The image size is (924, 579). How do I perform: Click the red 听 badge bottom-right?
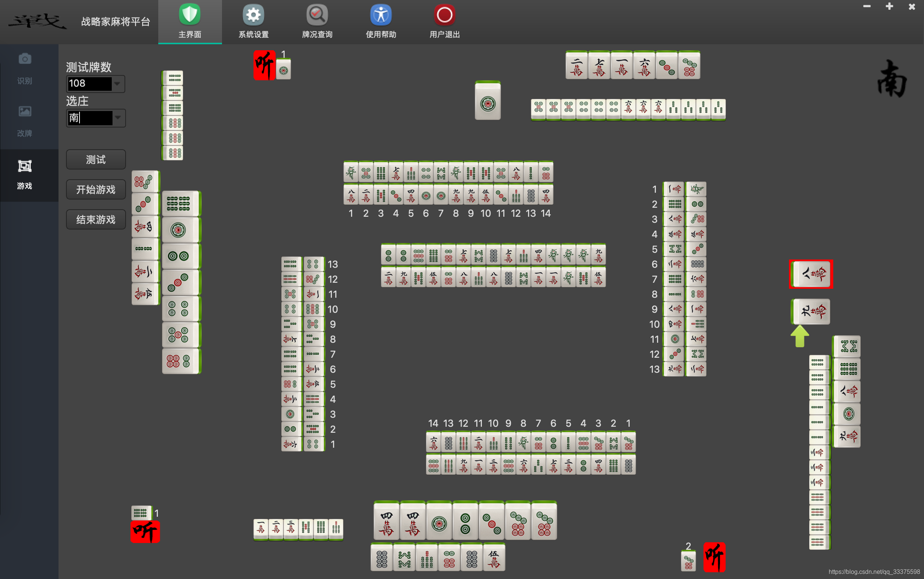[714, 557]
